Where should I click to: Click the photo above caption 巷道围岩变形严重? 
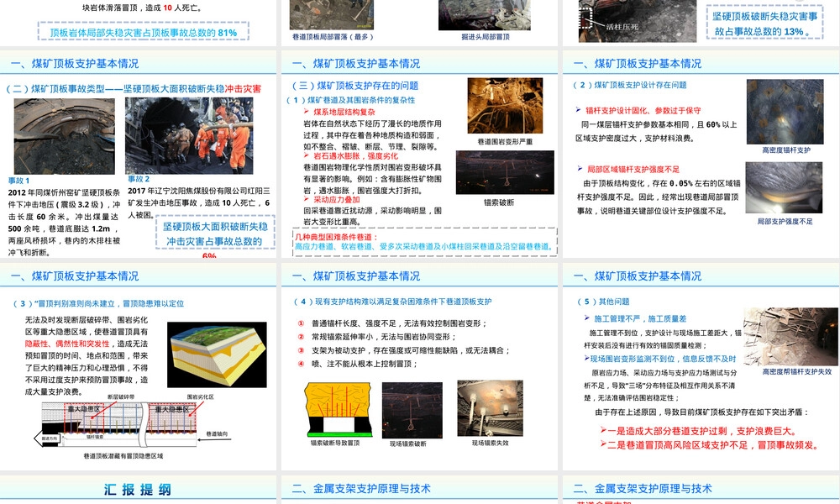(505, 106)
